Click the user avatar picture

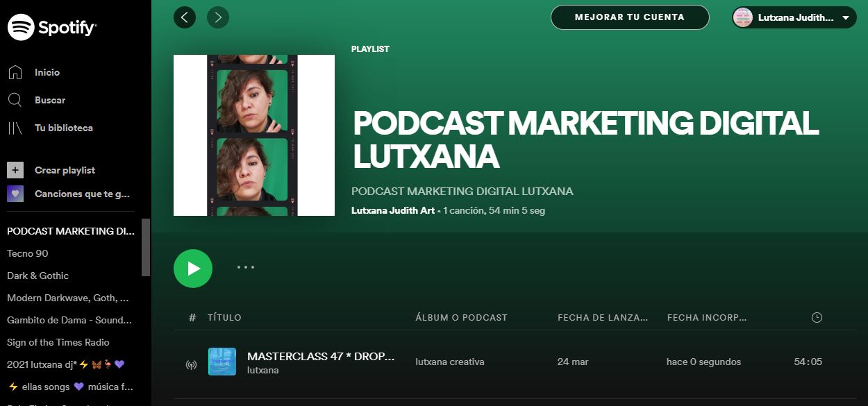(743, 17)
